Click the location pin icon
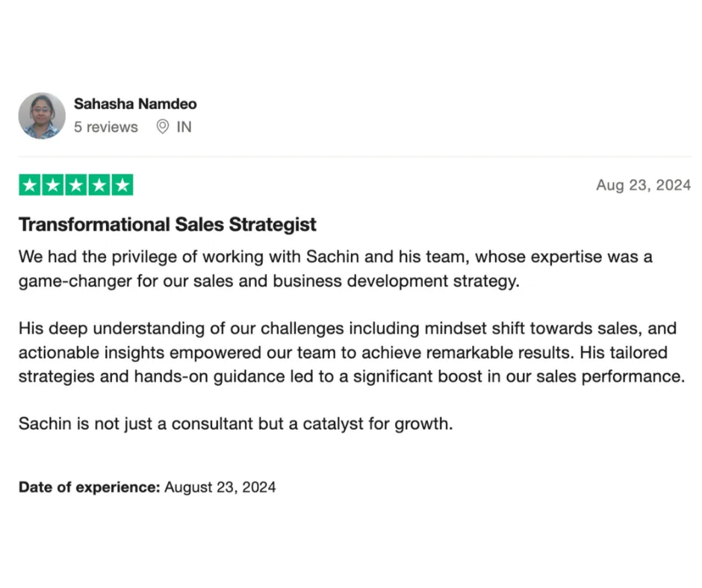This screenshot has width=702, height=588. [163, 127]
